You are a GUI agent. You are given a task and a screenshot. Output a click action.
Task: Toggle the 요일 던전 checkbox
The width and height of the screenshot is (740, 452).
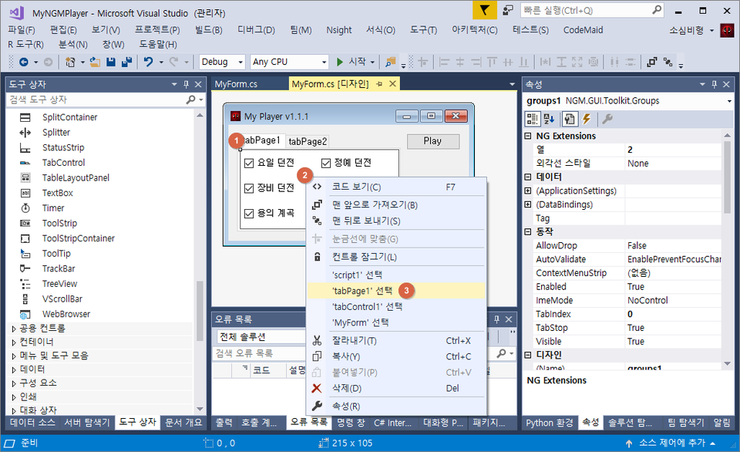point(249,163)
